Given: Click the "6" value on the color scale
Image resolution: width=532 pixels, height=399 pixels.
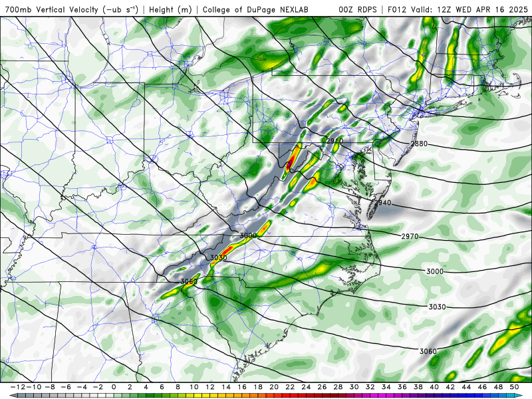Looking at the screenshot, I should [162, 387].
